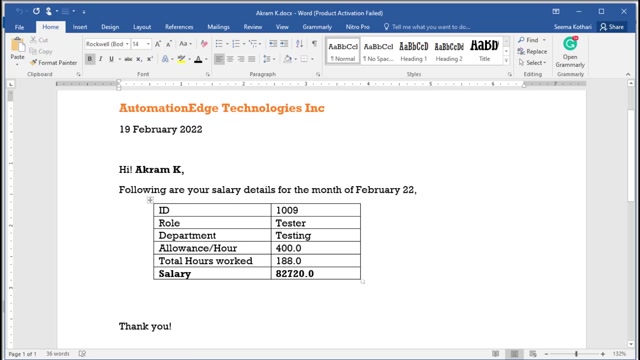Click the Tell me what you want search box

427,27
